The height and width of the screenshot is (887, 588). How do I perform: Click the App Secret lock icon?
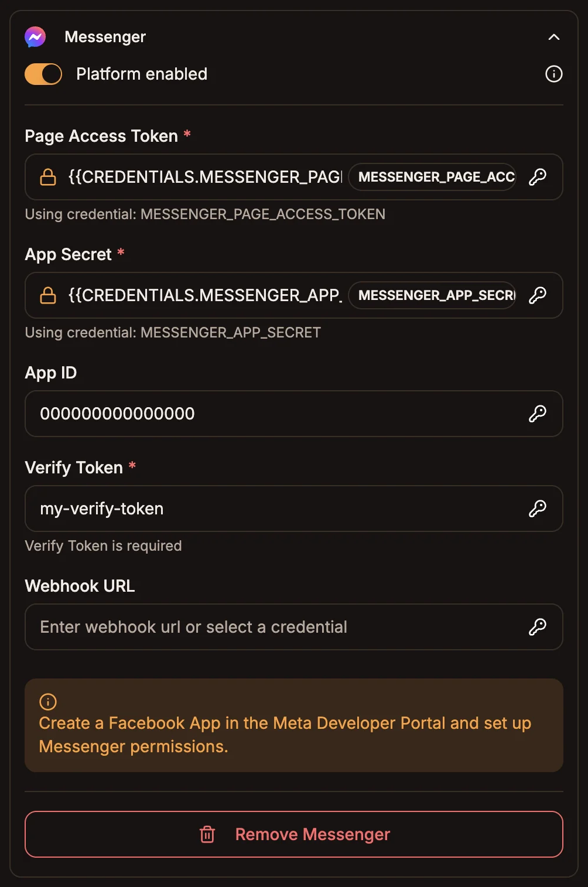click(48, 295)
